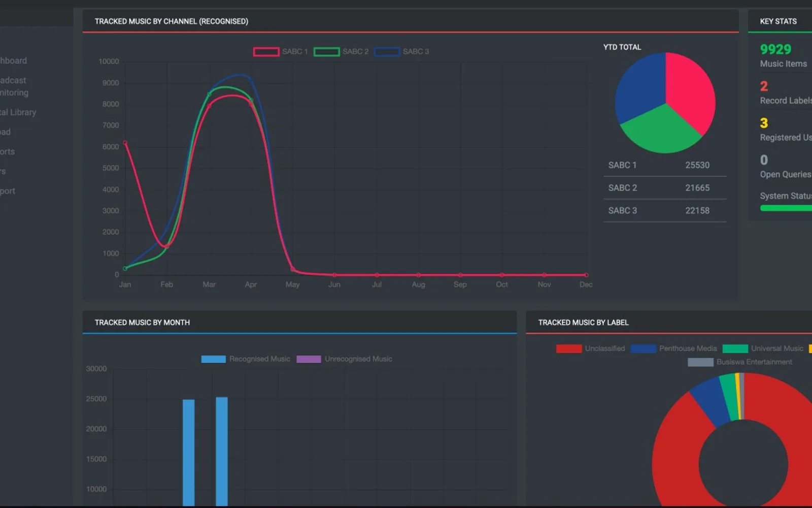Click the Open Queries stat count

tap(764, 160)
